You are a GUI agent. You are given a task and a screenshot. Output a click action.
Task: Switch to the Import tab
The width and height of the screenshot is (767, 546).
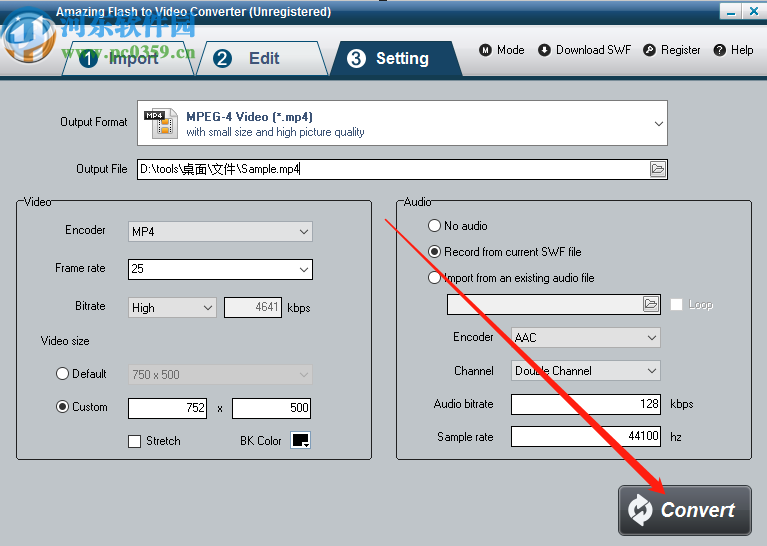point(128,59)
